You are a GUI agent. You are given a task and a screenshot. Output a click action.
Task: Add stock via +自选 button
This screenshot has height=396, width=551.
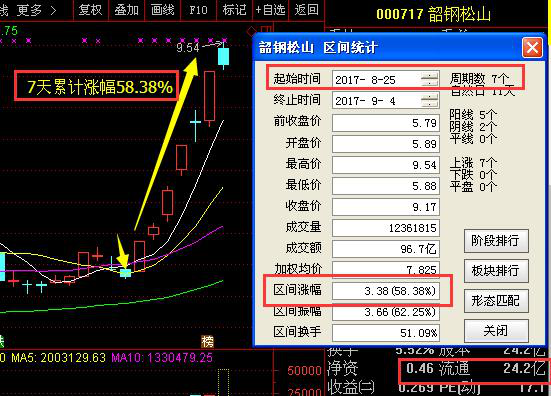(x=270, y=10)
